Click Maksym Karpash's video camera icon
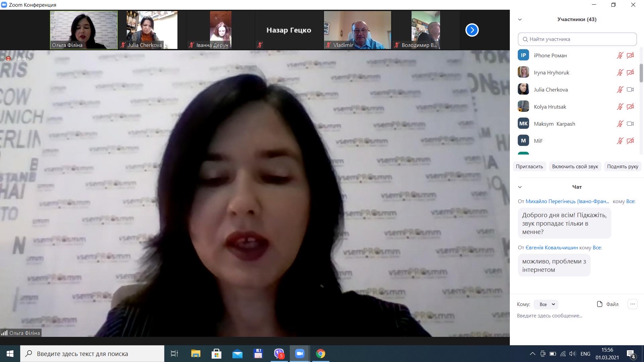644x362 pixels. pos(630,124)
